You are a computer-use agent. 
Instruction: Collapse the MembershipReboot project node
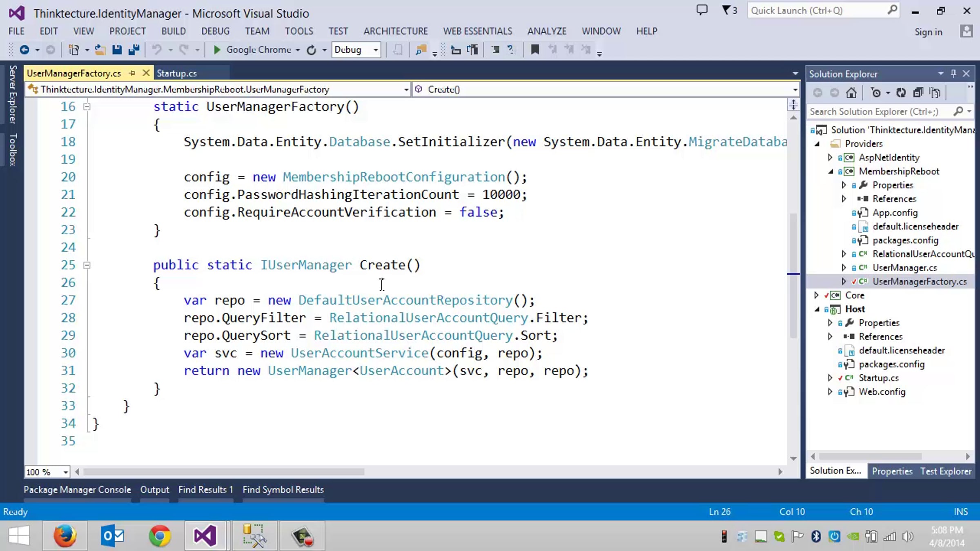coord(831,171)
